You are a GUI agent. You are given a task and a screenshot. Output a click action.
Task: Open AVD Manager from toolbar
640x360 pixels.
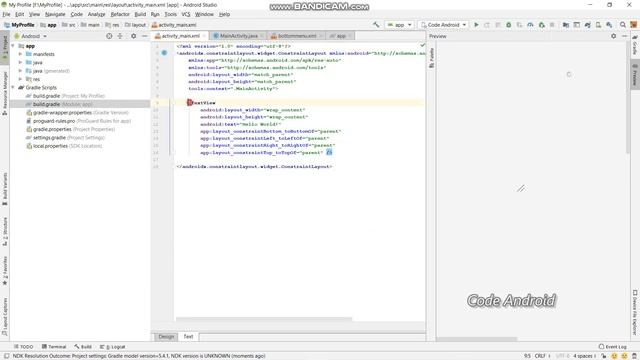(598, 25)
